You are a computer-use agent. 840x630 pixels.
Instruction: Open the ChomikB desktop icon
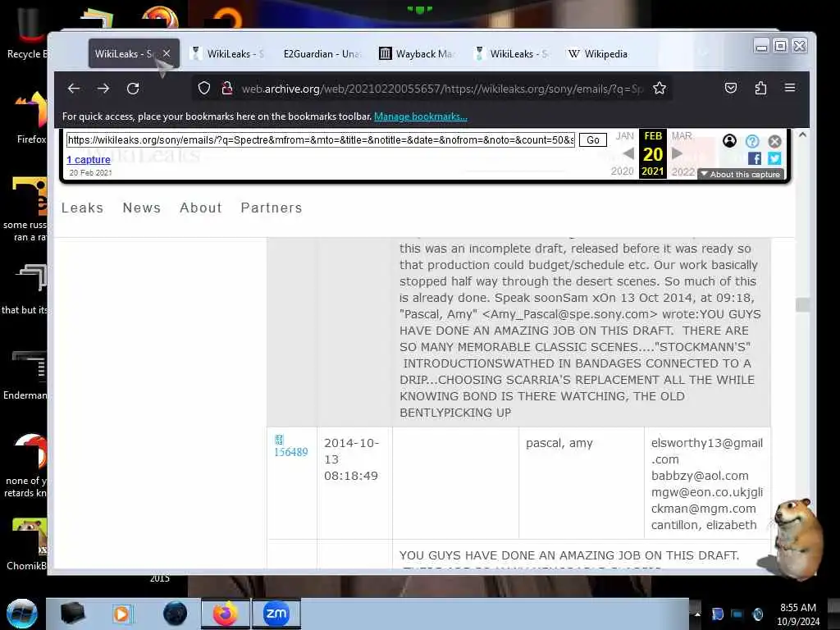(x=28, y=544)
